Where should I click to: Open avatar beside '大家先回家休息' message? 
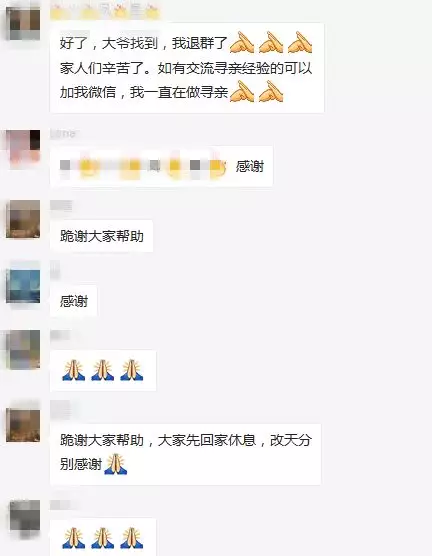(23, 425)
